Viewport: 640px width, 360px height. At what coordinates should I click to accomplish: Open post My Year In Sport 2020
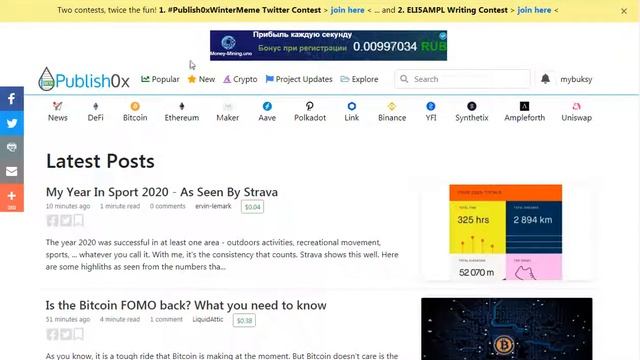(162, 192)
